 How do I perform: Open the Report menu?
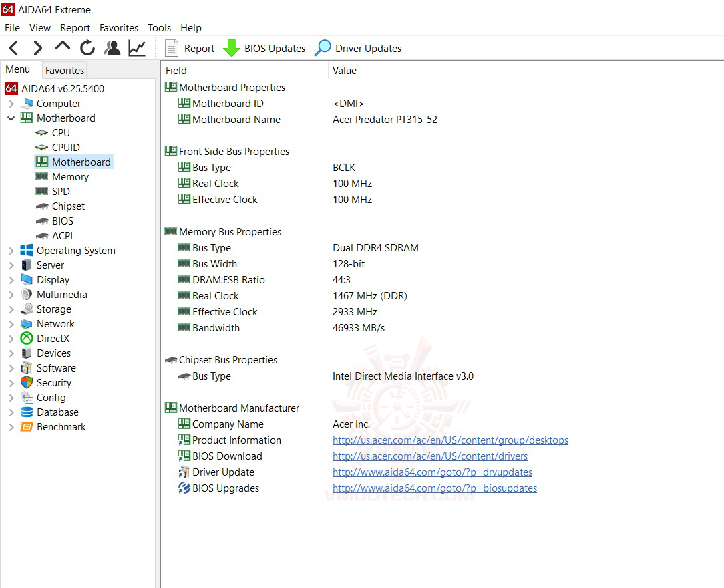coord(75,27)
